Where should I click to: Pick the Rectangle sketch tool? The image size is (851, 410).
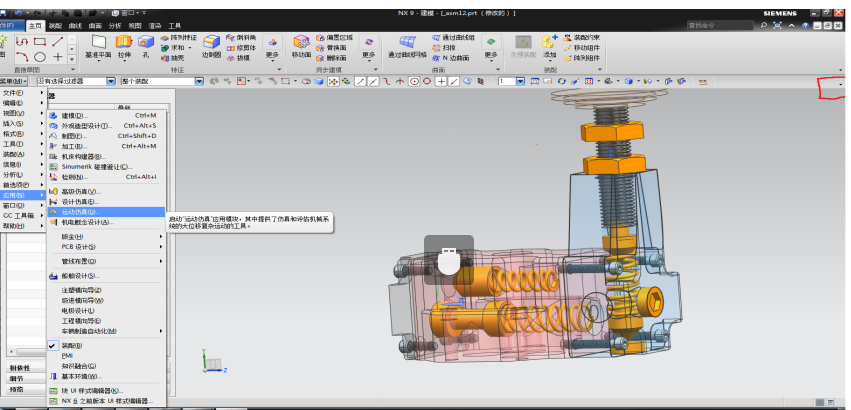40,41
